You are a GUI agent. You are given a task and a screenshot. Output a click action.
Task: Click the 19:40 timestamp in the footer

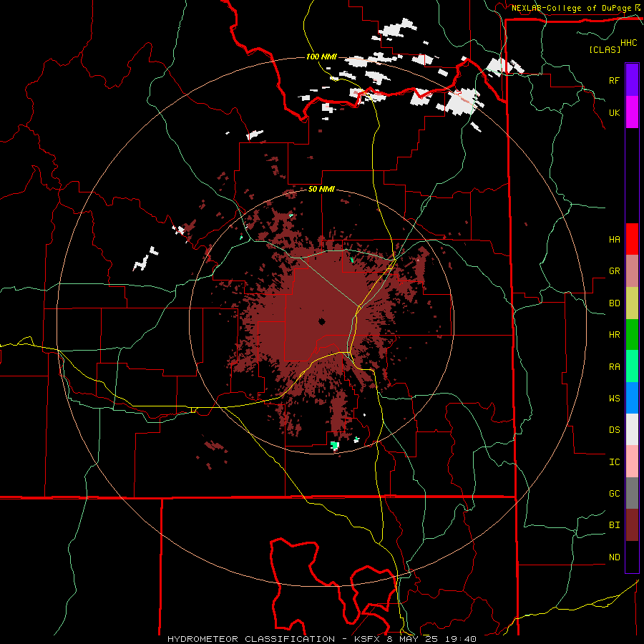pyautogui.click(x=462, y=639)
